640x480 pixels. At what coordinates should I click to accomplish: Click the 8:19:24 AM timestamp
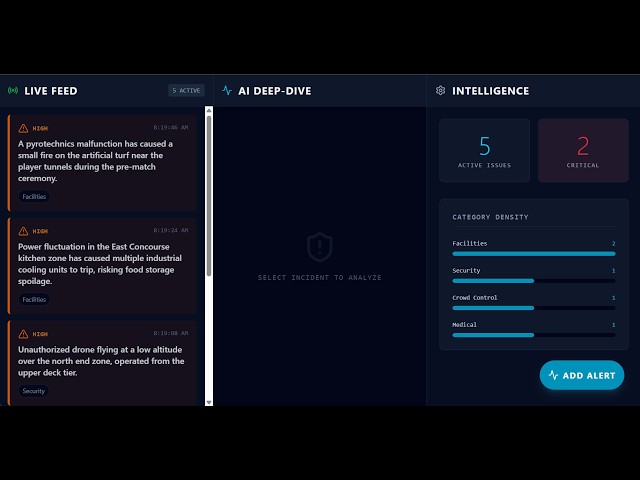[x=171, y=231]
